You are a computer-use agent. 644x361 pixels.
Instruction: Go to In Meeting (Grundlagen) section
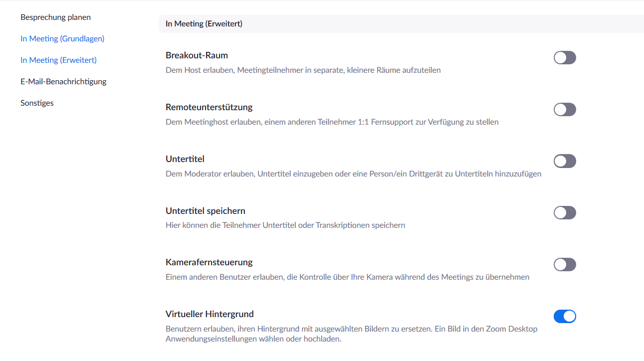coord(62,39)
